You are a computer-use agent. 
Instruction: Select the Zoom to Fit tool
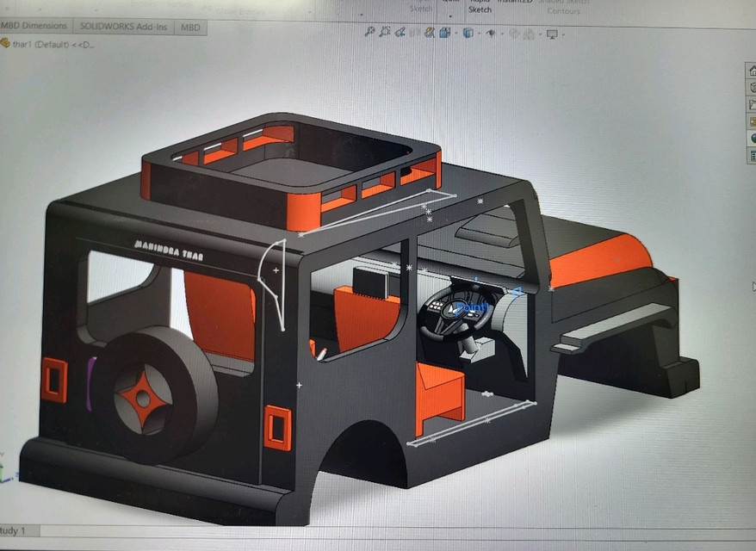click(369, 34)
